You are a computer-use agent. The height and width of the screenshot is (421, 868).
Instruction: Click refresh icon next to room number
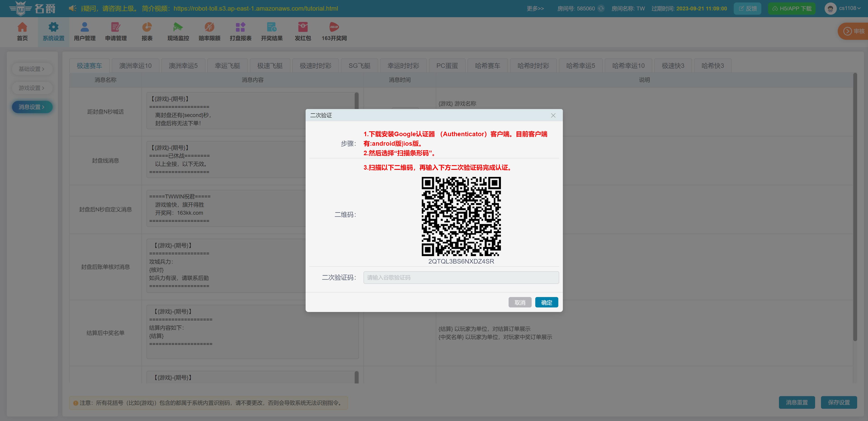(x=601, y=8)
